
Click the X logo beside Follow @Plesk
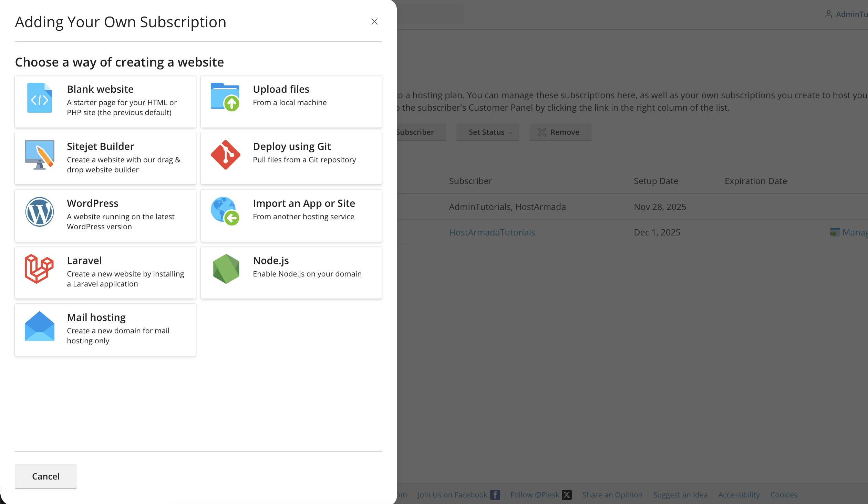click(x=567, y=495)
